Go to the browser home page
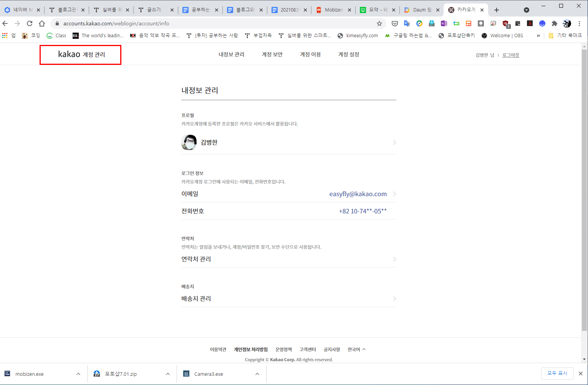The width and height of the screenshot is (588, 385). coord(42,23)
